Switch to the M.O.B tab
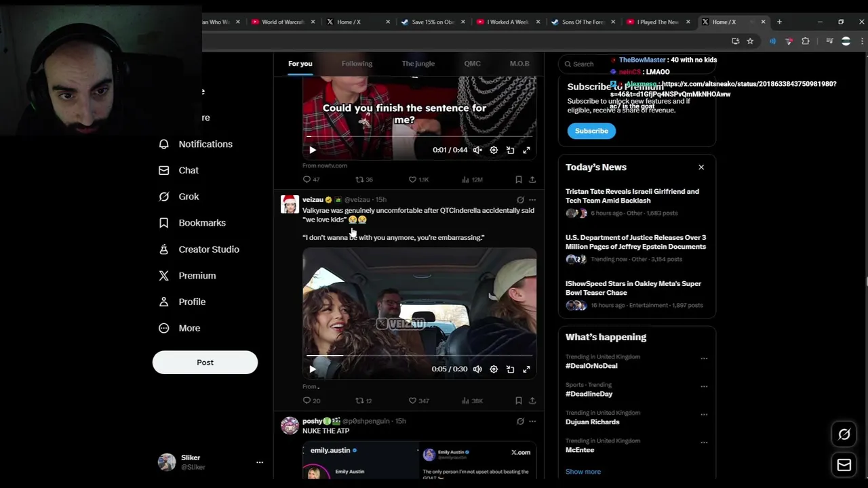 (519, 64)
